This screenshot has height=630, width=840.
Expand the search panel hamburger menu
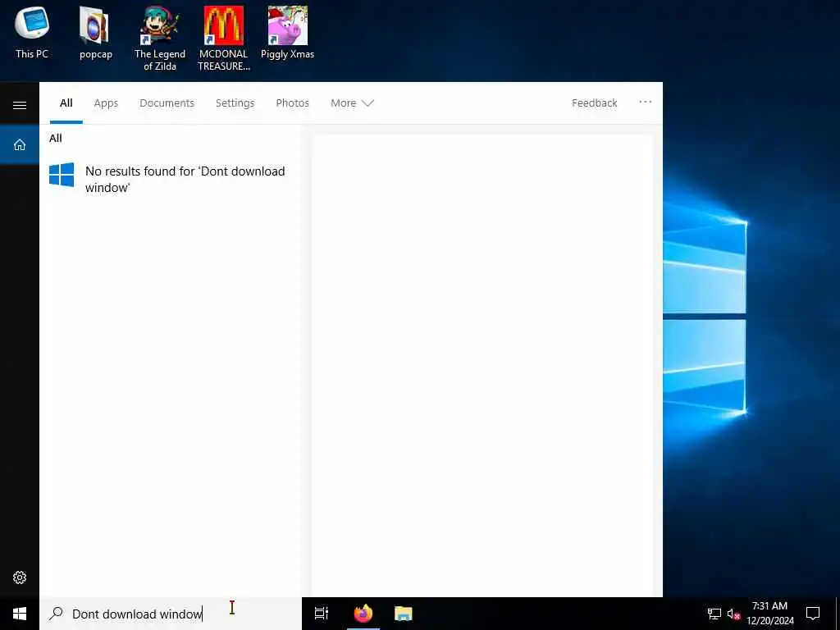click(x=20, y=105)
